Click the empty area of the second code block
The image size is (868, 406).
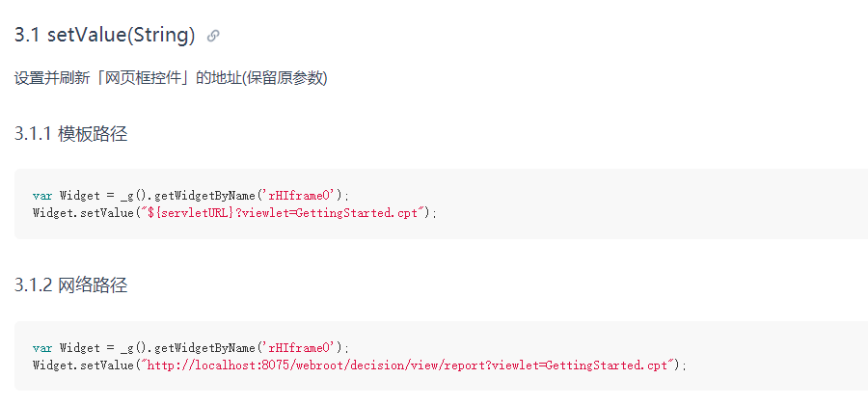(x=775, y=356)
